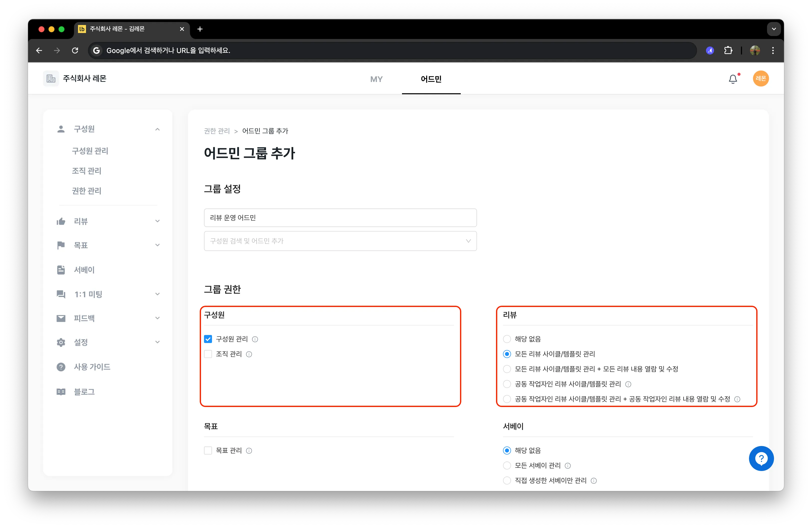Open 조직 관리 in sidebar
This screenshot has width=812, height=528.
coord(87,171)
